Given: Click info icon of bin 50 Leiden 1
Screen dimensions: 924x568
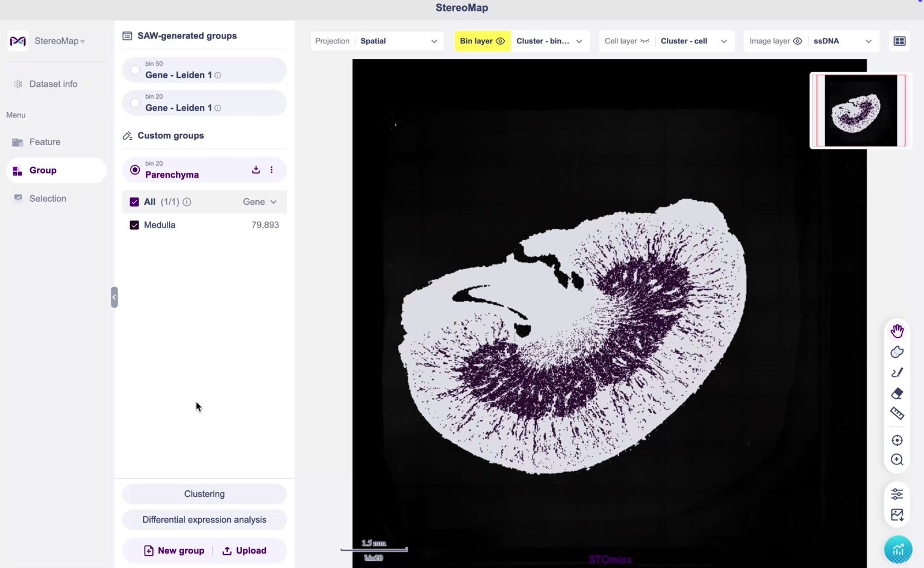Looking at the screenshot, I should coord(218,75).
